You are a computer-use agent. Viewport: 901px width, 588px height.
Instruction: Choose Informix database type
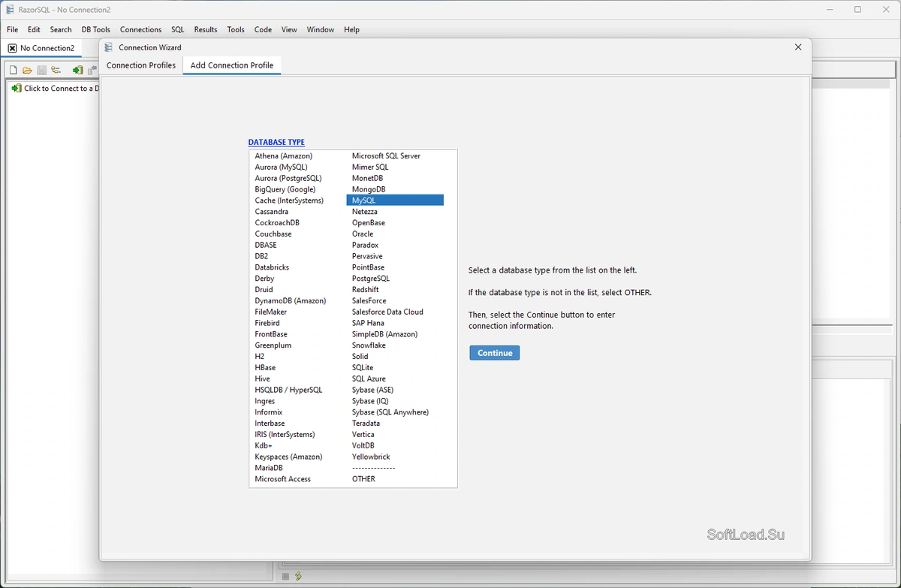click(x=269, y=412)
